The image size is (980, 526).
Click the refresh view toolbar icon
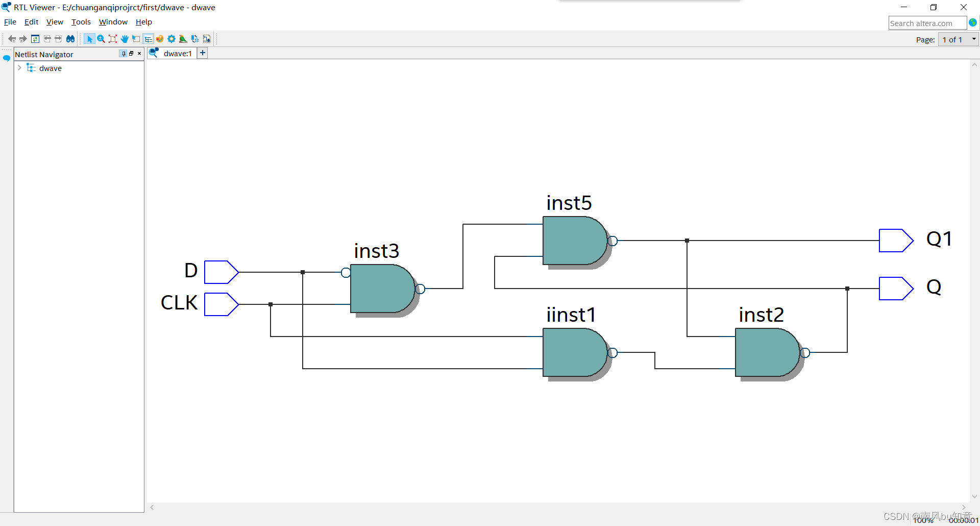35,39
